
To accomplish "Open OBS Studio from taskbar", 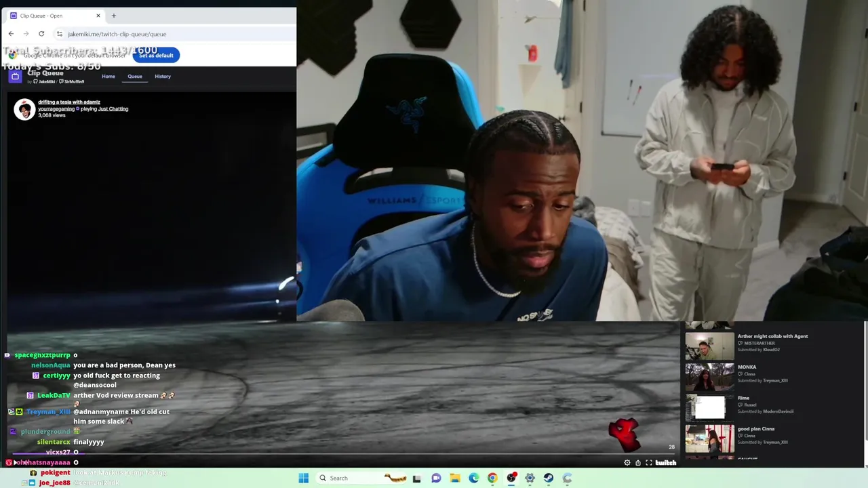I will [511, 478].
